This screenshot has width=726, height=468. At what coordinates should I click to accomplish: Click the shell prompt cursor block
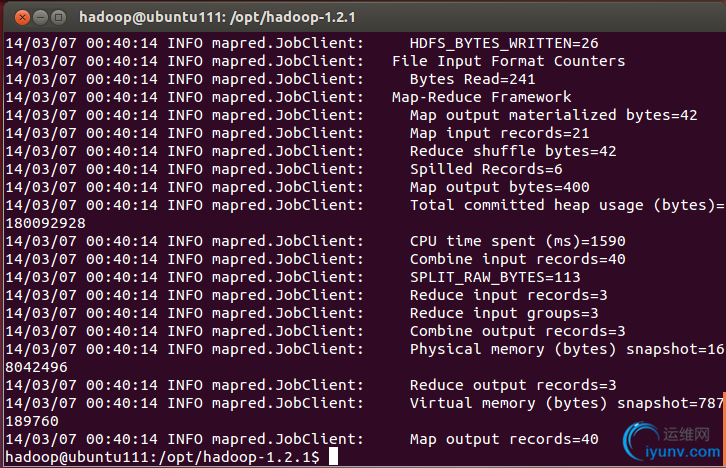(x=333, y=457)
